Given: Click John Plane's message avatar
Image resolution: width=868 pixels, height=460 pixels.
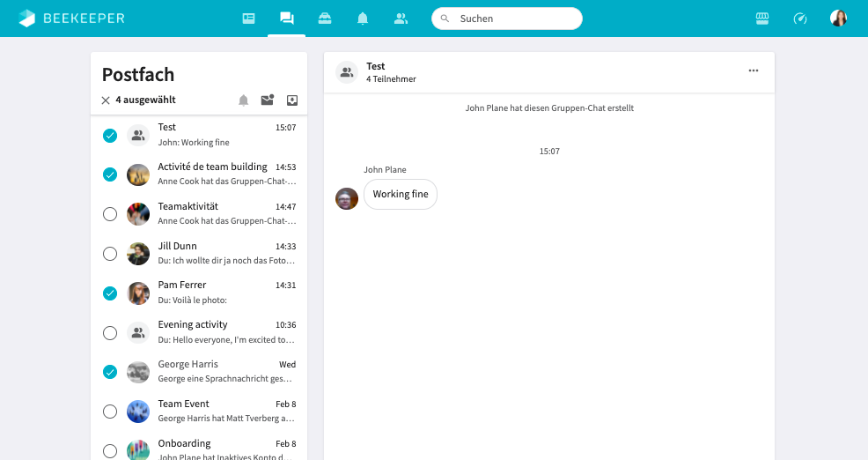Looking at the screenshot, I should pos(347,198).
